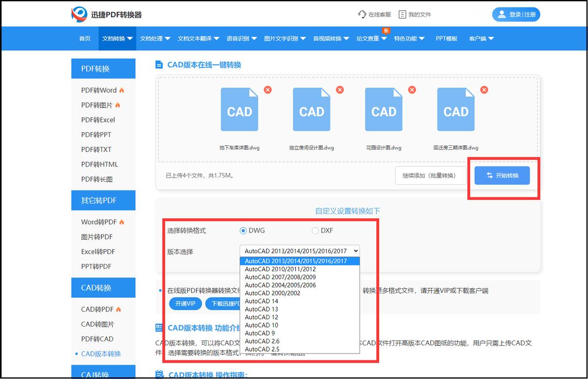Switch to the 首页 menu item

[x=84, y=38]
